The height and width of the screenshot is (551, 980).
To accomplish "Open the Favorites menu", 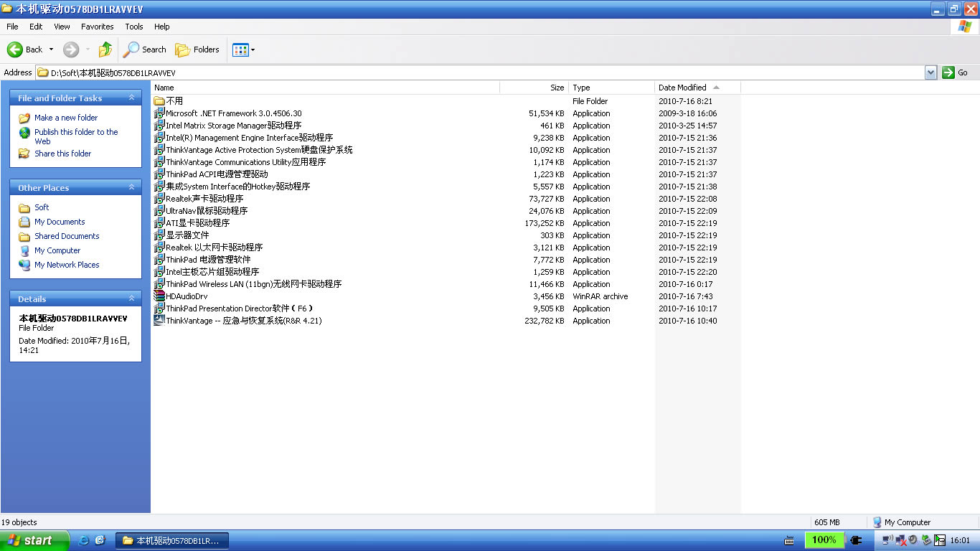I will click(x=97, y=27).
